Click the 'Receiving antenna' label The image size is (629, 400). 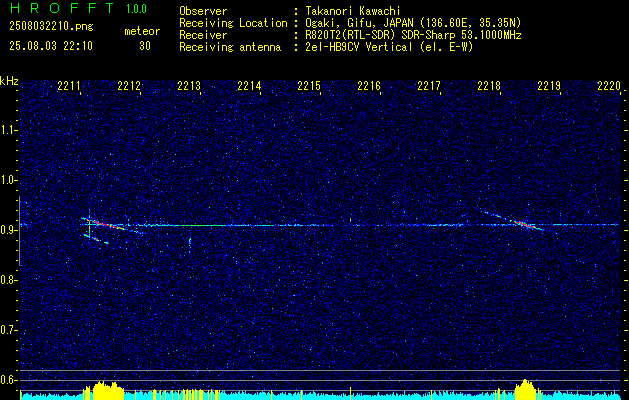pyautogui.click(x=230, y=47)
